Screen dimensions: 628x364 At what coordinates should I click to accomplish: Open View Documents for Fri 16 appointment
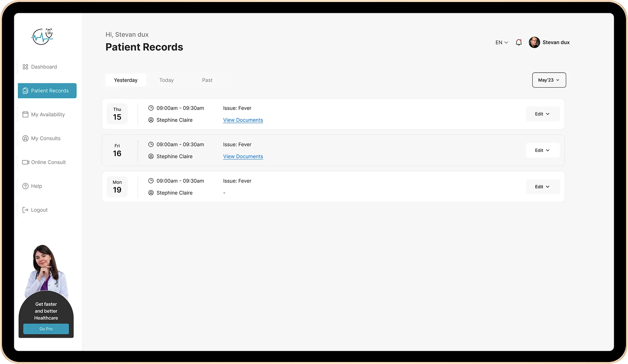(243, 157)
